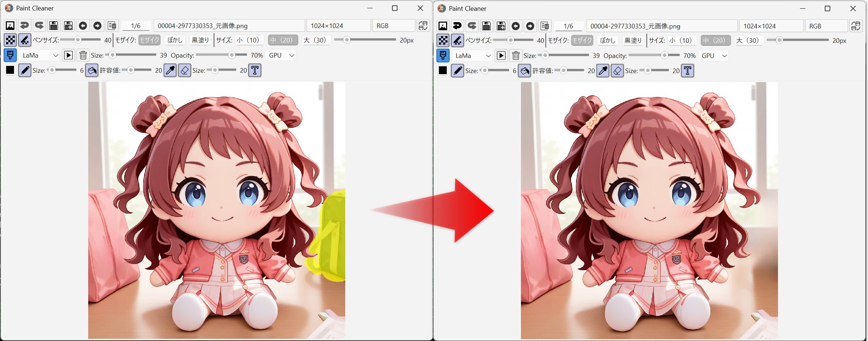Screen dimensions: 868x341
Task: Click the Opacity slider in the left window
Action: (221, 55)
